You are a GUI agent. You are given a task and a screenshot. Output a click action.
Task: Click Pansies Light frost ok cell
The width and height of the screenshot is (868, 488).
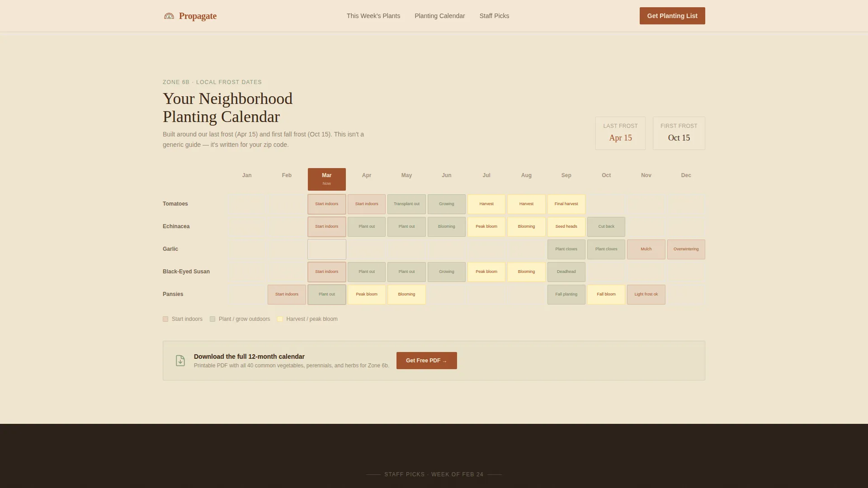pyautogui.click(x=646, y=295)
